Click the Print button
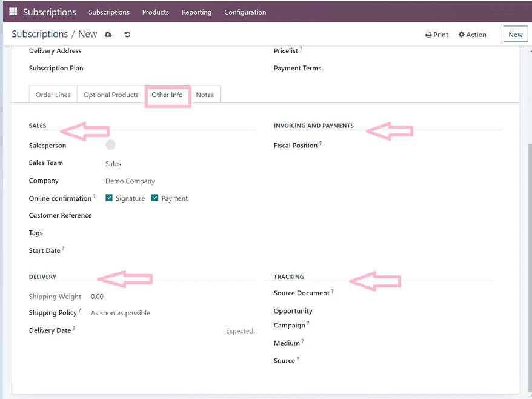The width and height of the screenshot is (532, 399). click(437, 35)
